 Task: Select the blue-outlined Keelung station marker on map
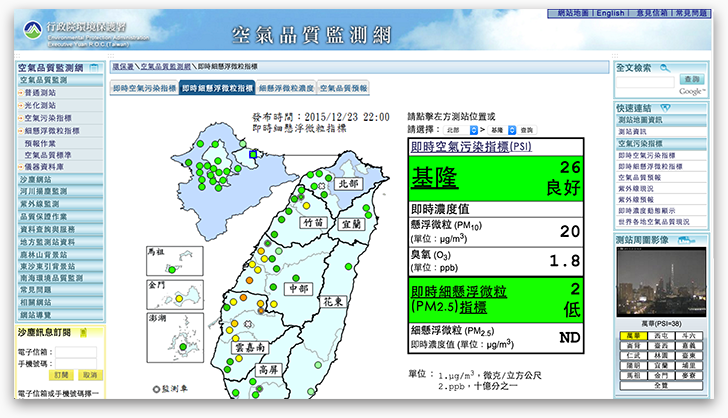[x=253, y=154]
